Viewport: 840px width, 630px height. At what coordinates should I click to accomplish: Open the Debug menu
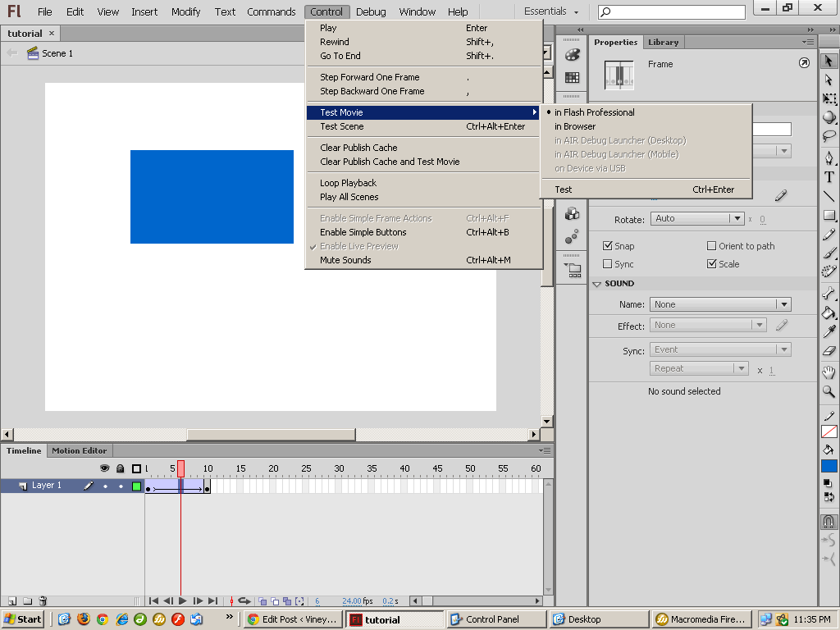point(371,11)
